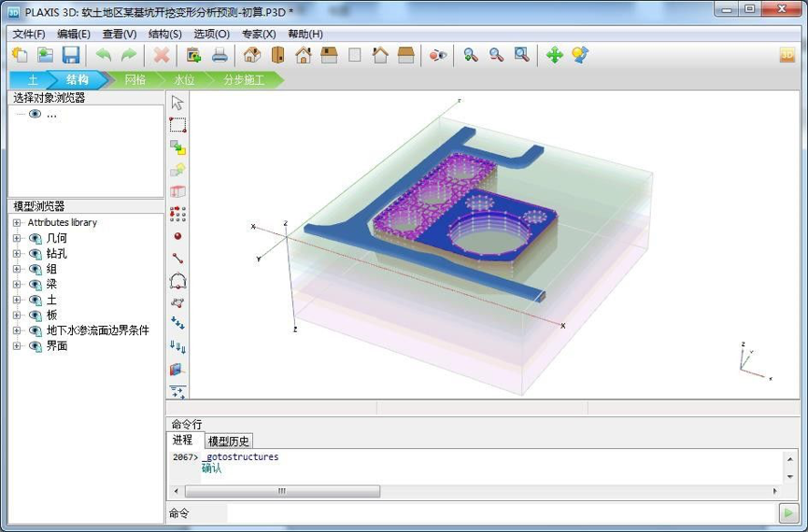Toggle visibility eye for 钻孔
The width and height of the screenshot is (808, 532).
(35, 254)
